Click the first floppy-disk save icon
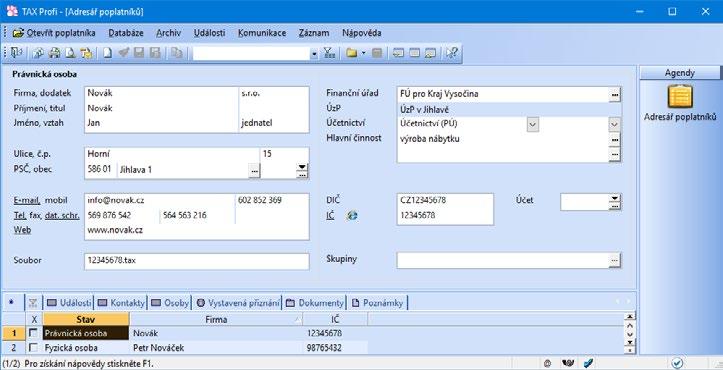Viewport: 723px width, 370px height. coord(139,53)
